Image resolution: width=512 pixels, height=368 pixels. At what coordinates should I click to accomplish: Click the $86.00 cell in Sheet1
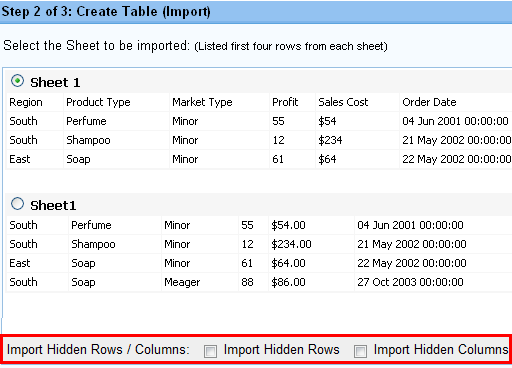311,282
